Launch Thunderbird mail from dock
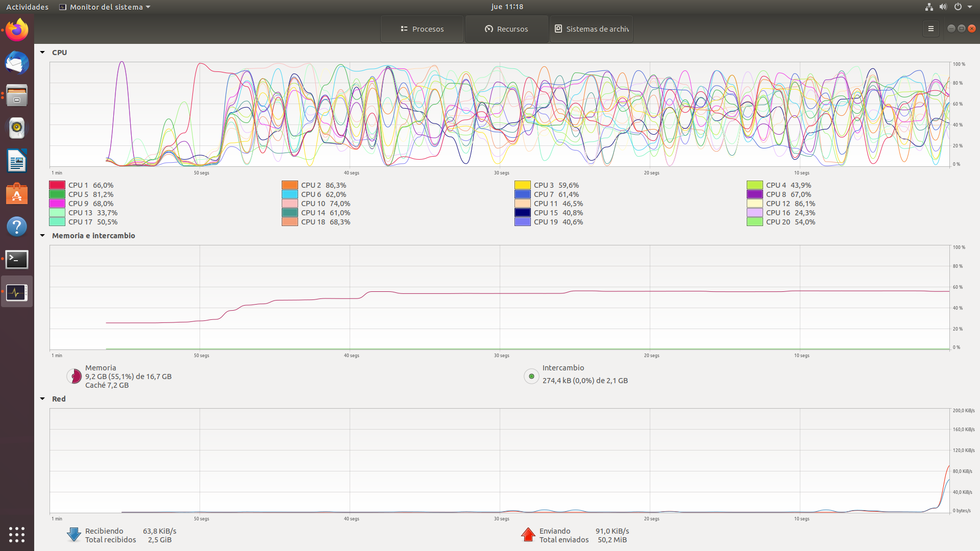 (17, 63)
